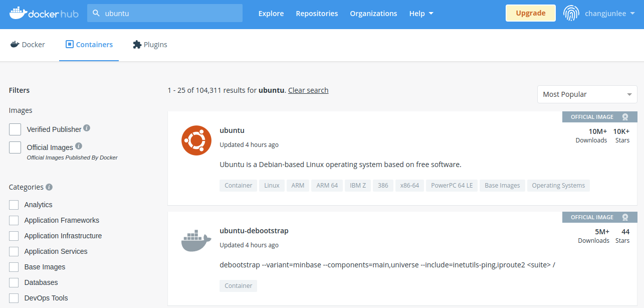The height and width of the screenshot is (308, 644).
Task: Click the Containers square icon
Action: [70, 44]
